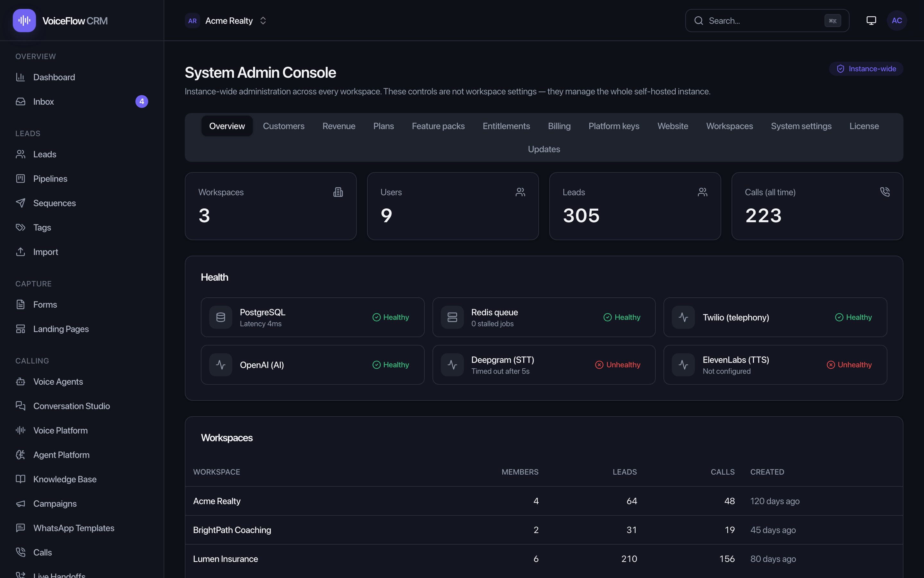Open Agent Platform in the sidebar
The height and width of the screenshot is (578, 924).
82,455
